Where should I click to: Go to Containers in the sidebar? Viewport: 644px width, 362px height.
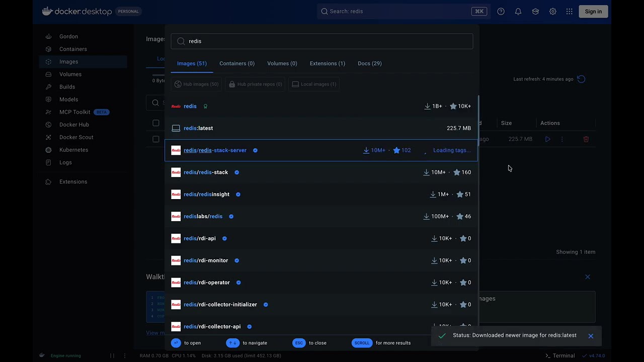click(73, 49)
